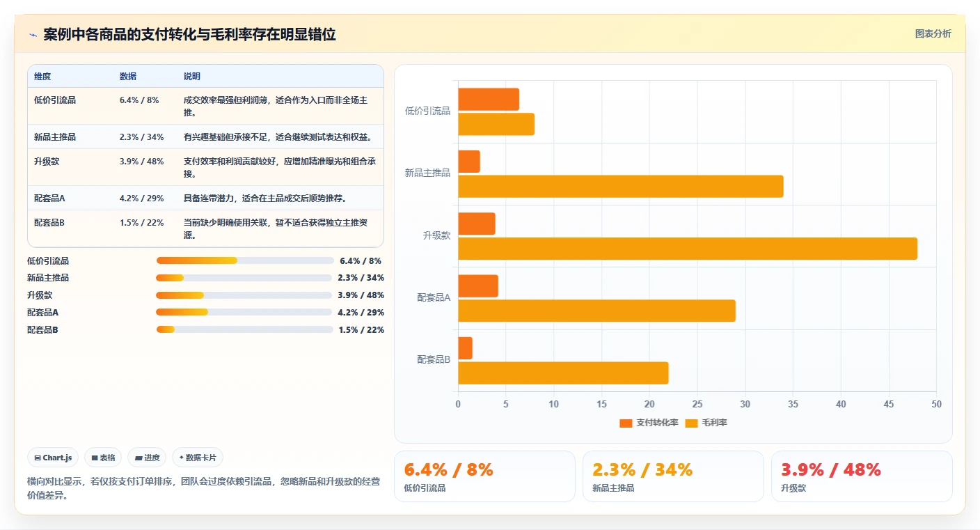Viewport: 980px width, 530px height.
Task: Click the description starting 成交效率最强但利润薄
Action: pos(280,107)
